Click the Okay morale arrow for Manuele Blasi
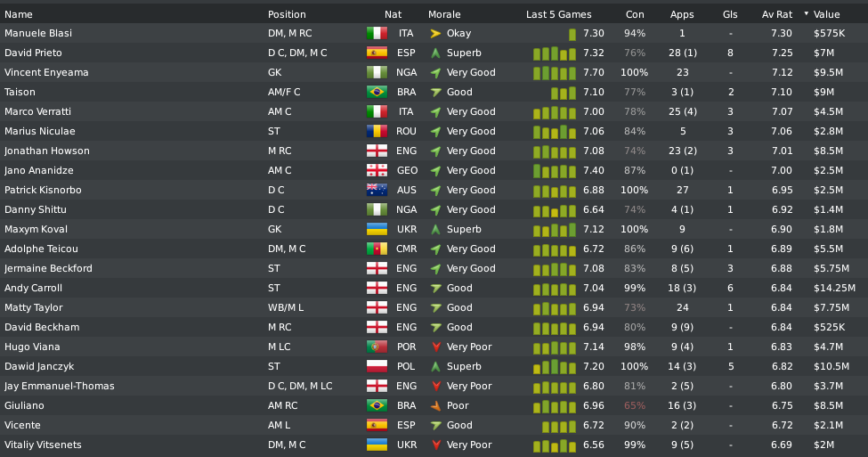The height and width of the screenshot is (457, 868). coord(435,33)
